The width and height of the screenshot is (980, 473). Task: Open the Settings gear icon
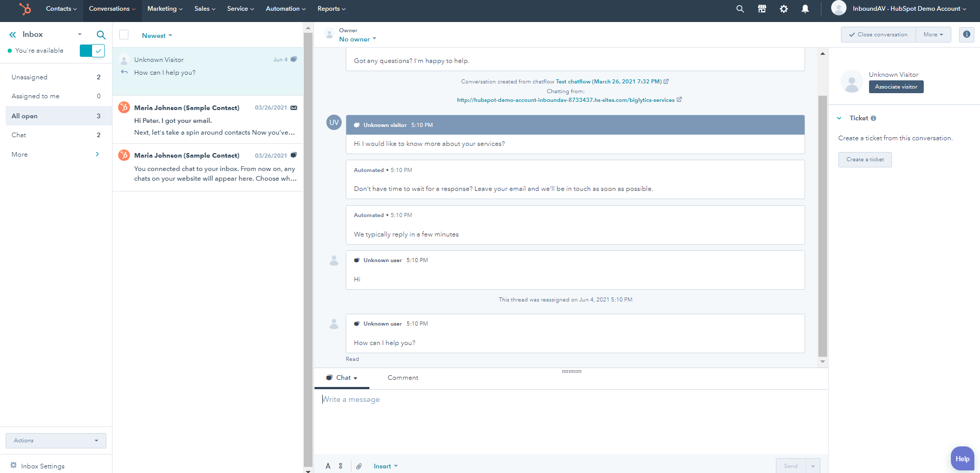[x=784, y=9]
